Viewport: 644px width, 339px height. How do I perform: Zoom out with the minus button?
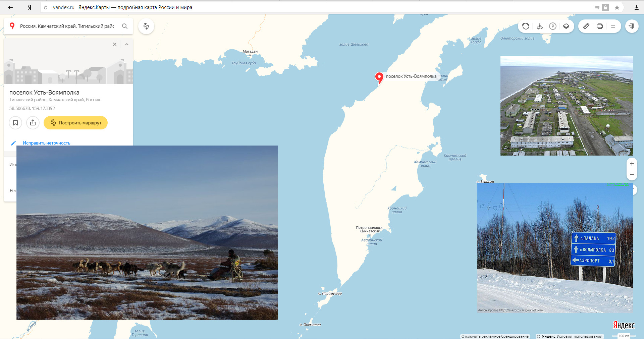[x=632, y=174]
